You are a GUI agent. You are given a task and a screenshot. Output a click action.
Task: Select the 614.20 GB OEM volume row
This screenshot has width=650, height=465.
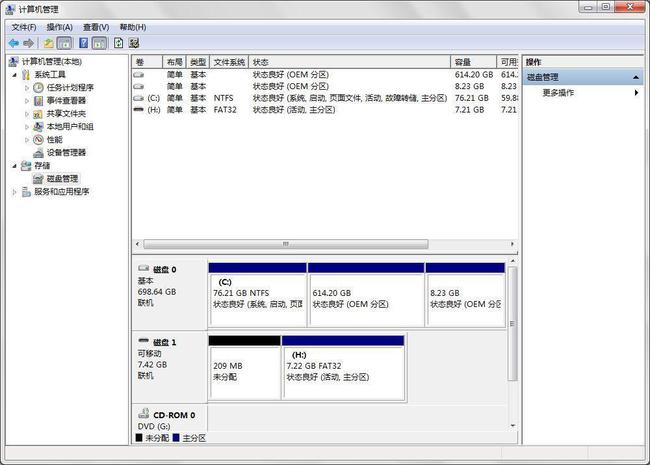(x=325, y=75)
